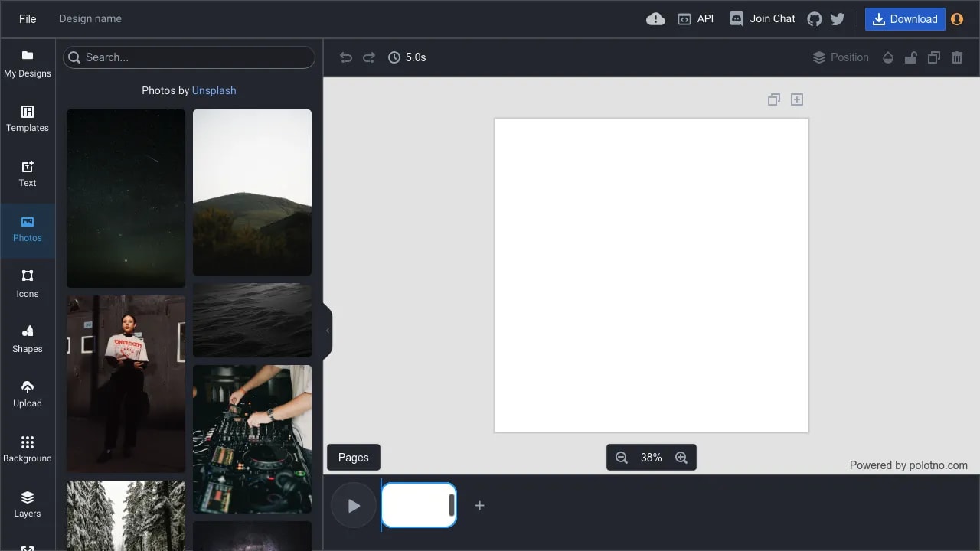980x551 pixels.
Task: Delete element using the trash icon
Action: 956,57
